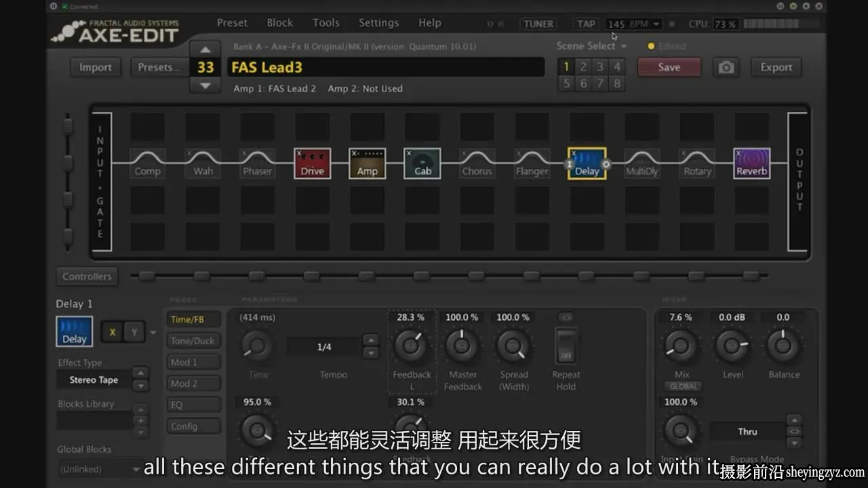Toggle the Repeat Hold switch
The height and width of the screenshot is (488, 868).
click(x=566, y=346)
